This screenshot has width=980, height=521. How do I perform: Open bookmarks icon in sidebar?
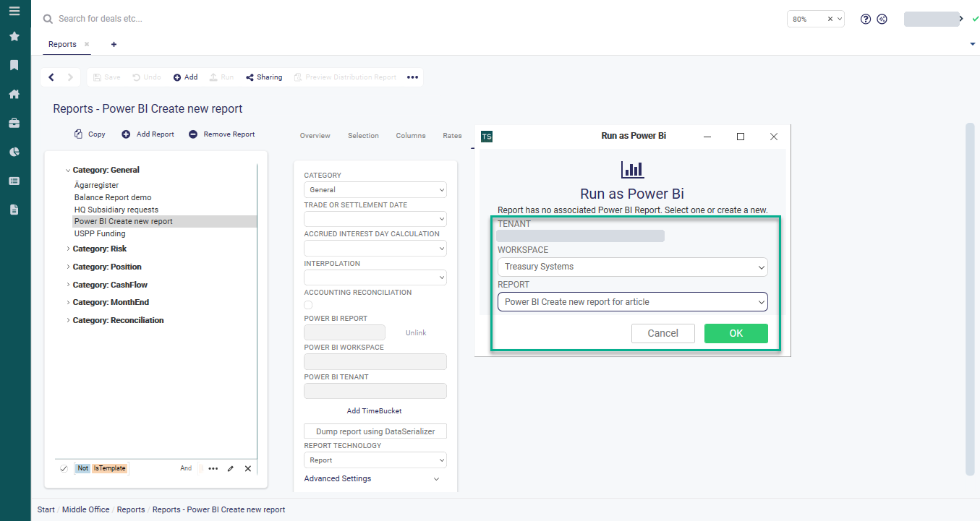point(14,65)
